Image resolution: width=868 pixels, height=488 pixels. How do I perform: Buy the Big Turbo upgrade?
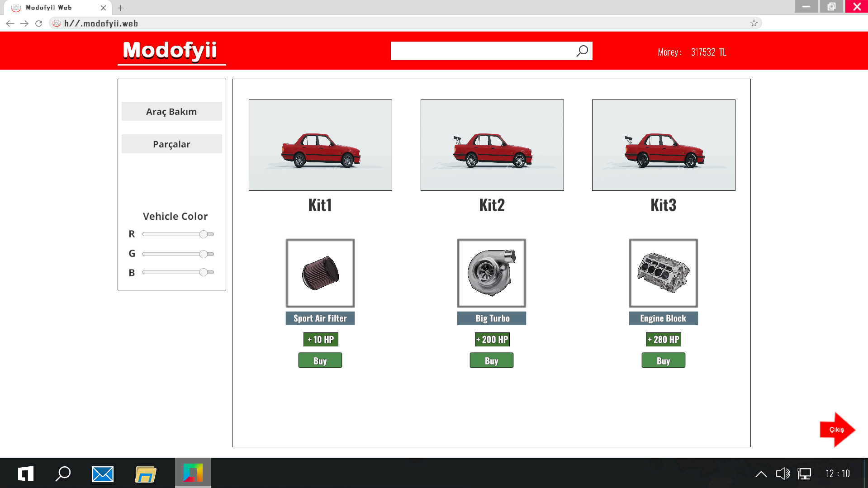point(491,360)
